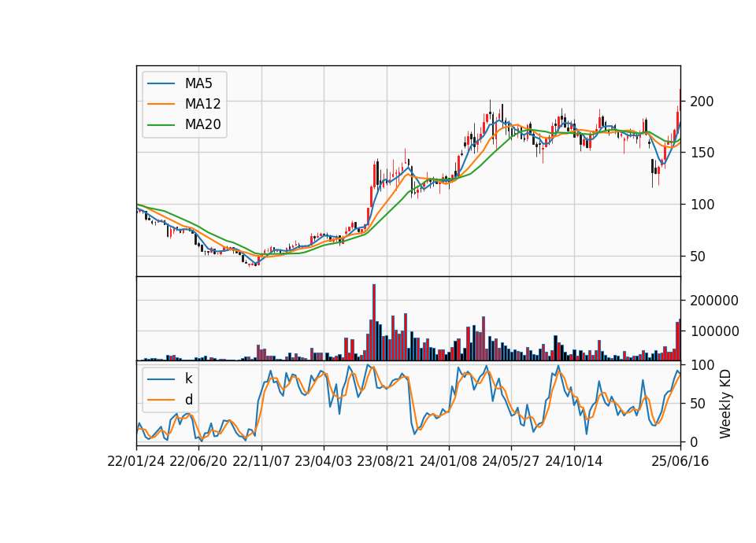
Task: Click the 150 price axis tick label
Action: tap(702, 153)
